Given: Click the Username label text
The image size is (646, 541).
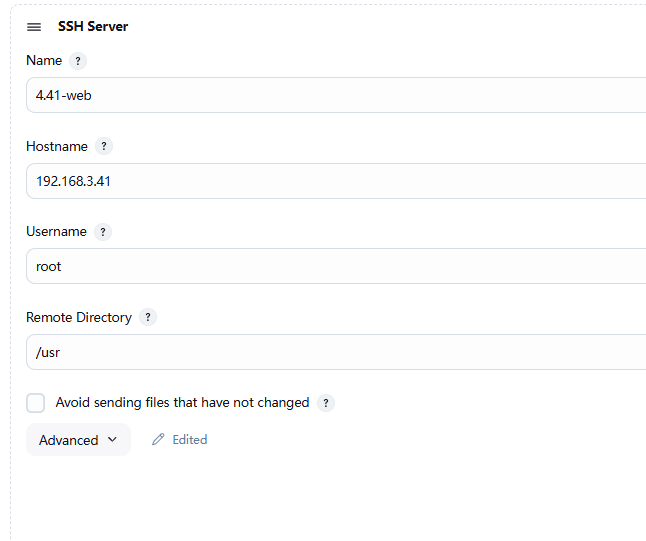Looking at the screenshot, I should (x=56, y=232).
